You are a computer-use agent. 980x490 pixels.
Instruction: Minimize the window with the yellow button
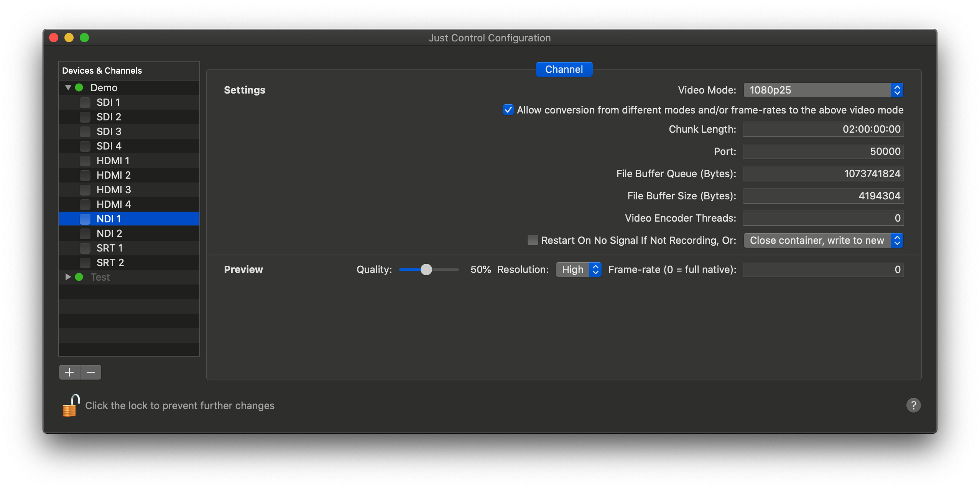click(69, 38)
